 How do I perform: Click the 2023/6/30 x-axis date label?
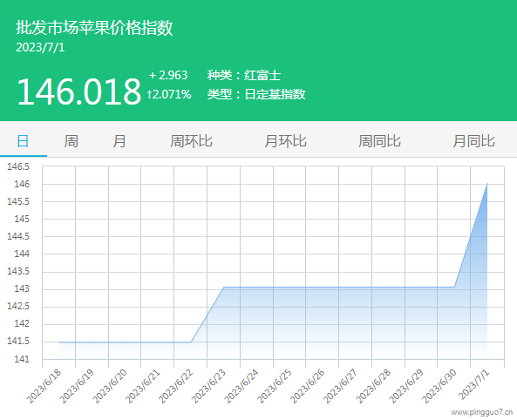(439, 386)
